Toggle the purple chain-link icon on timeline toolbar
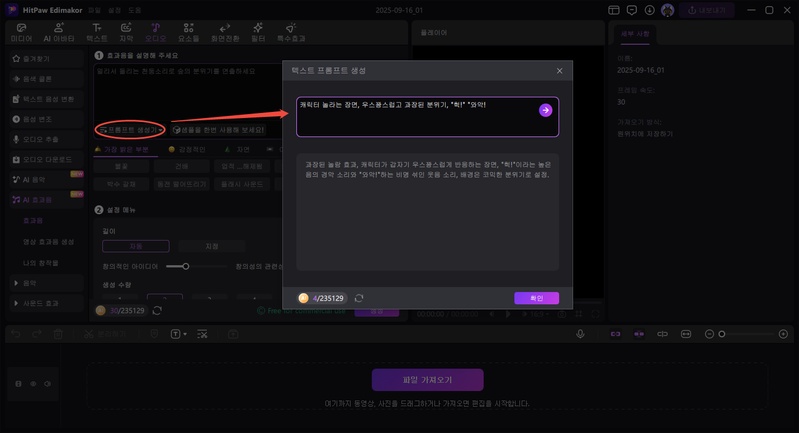The image size is (799, 433). [616, 334]
